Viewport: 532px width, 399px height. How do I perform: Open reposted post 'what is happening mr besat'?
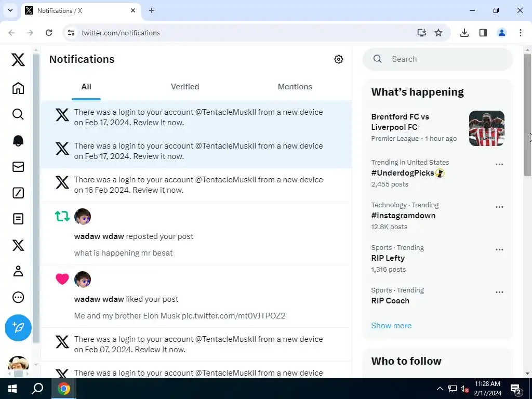coord(124,253)
